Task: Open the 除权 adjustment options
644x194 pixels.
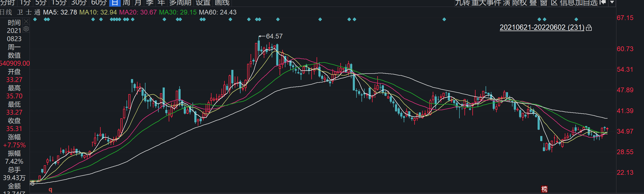Action: point(520,3)
